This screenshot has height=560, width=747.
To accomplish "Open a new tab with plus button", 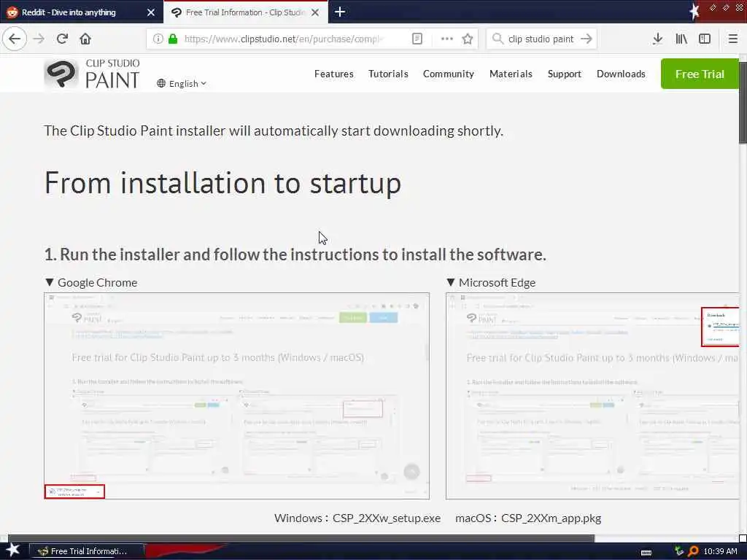I will point(340,12).
